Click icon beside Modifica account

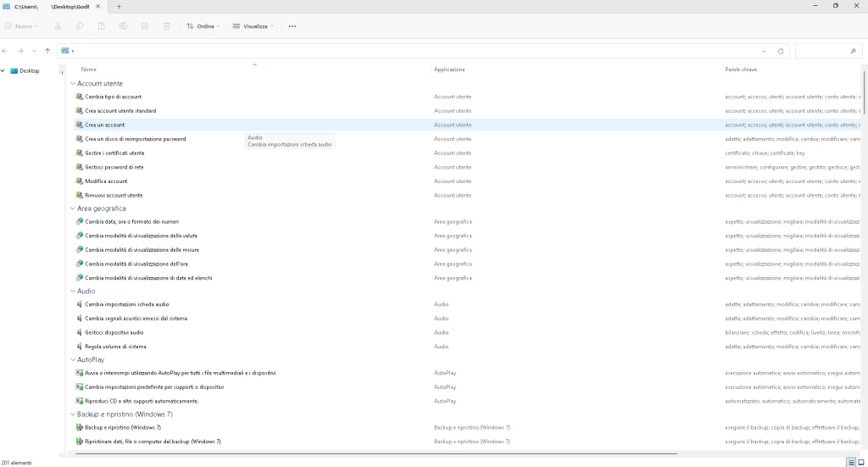click(79, 181)
